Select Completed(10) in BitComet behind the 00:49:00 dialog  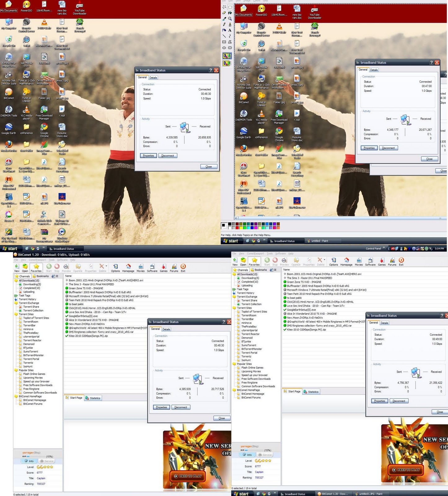pos(250,282)
